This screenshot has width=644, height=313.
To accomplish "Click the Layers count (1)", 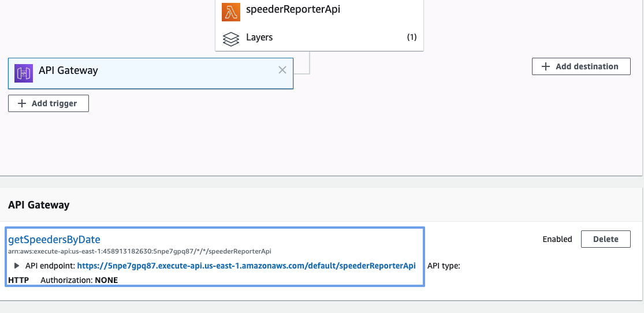I will (x=412, y=38).
